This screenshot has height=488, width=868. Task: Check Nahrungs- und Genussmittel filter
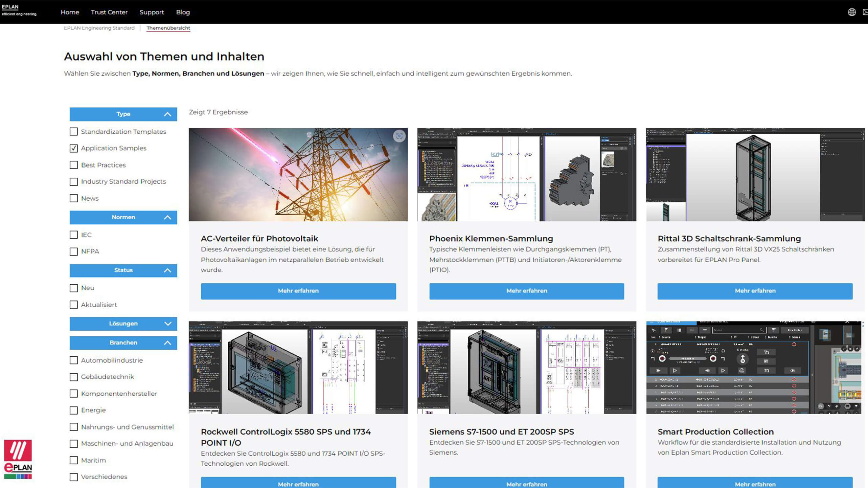[x=74, y=427]
